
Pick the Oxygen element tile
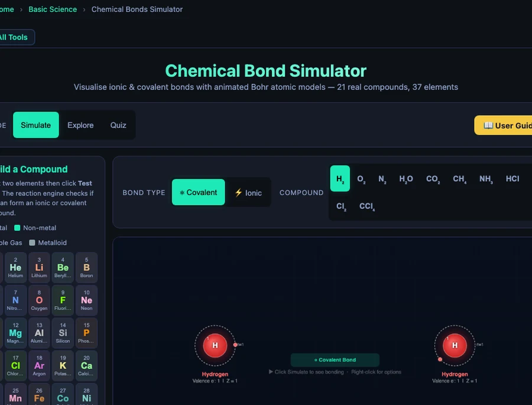(x=40, y=300)
